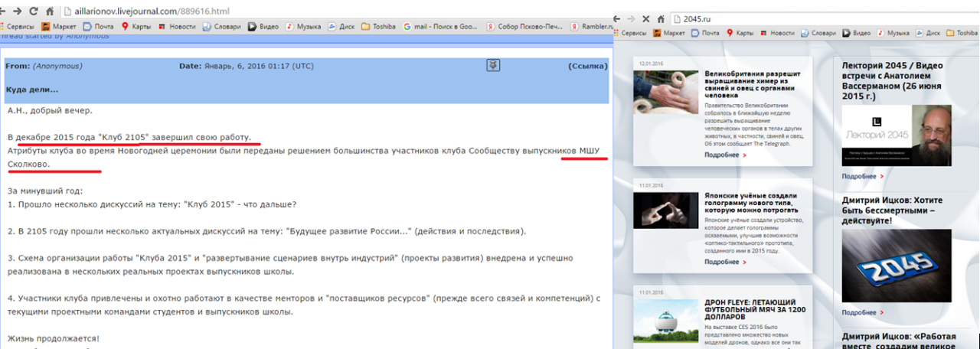Open Toshiba bookmarks folder in livejournal window
This screenshot has width=980, height=349.
pos(378,25)
